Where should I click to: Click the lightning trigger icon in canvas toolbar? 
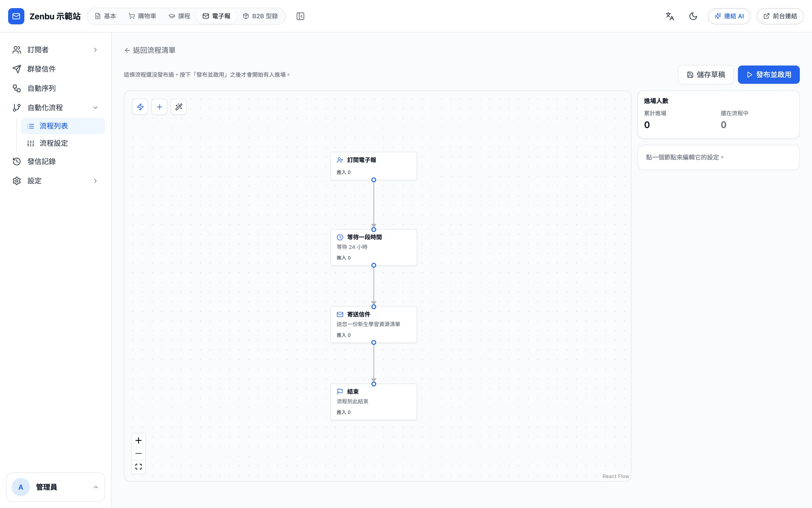(x=140, y=107)
